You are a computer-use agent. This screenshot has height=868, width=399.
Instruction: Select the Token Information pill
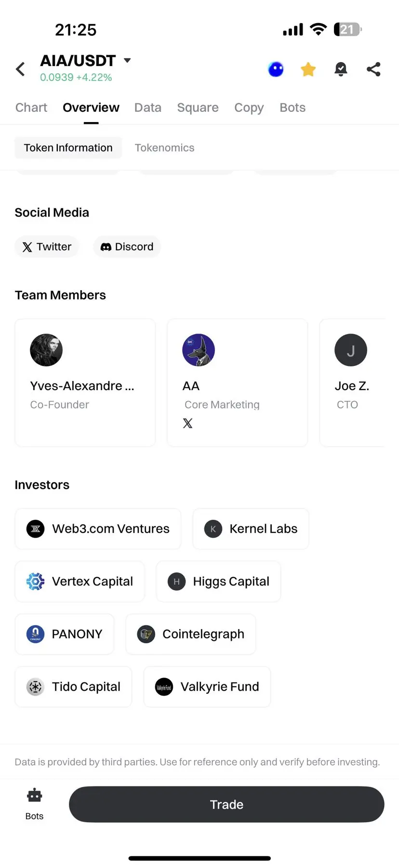(x=68, y=148)
